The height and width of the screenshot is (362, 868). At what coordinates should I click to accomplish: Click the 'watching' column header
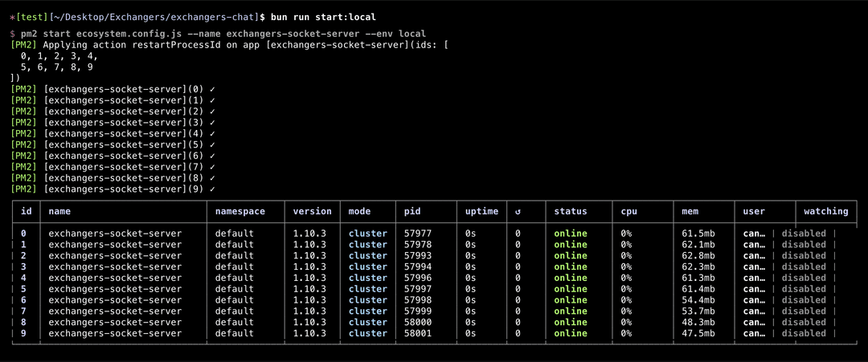[x=826, y=211]
